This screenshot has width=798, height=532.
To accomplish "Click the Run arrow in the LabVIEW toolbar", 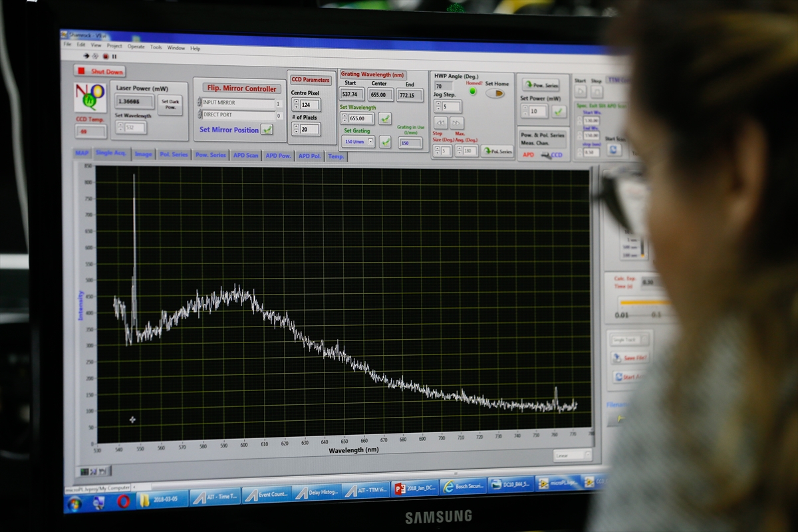I will 86,57.
